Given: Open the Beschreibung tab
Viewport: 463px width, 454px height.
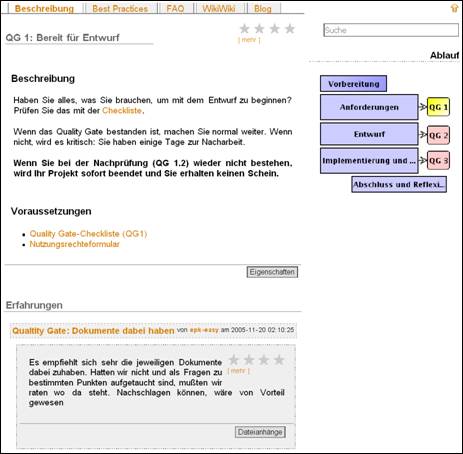Looking at the screenshot, I should [44, 9].
